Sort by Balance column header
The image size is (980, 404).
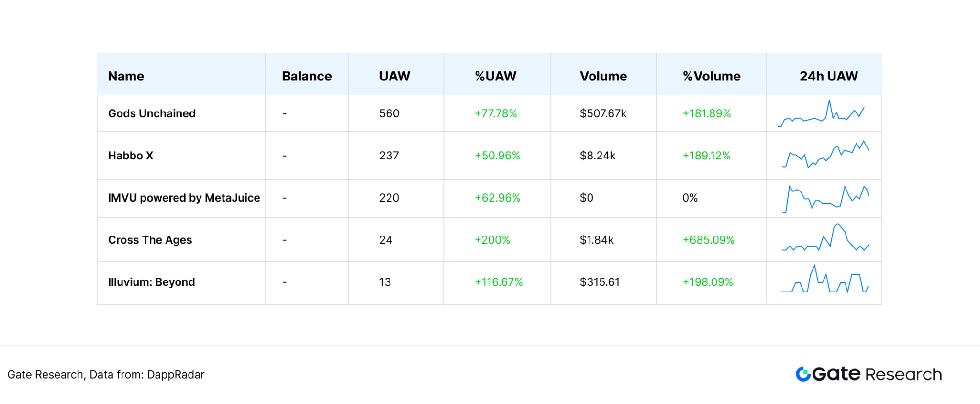click(307, 76)
